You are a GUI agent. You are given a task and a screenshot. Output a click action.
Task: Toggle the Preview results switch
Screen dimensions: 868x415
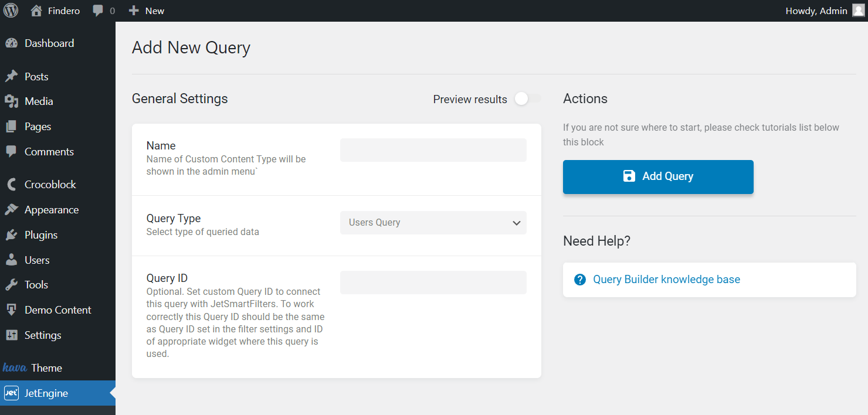point(527,99)
